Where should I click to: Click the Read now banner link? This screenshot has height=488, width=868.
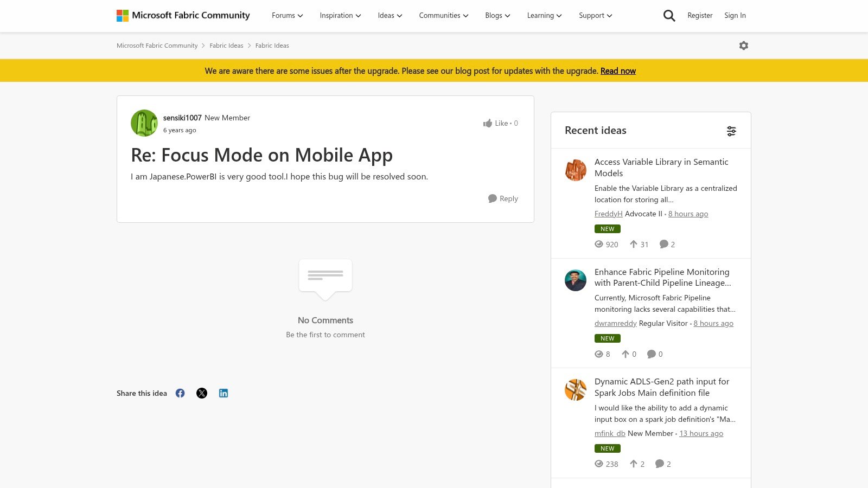[618, 71]
